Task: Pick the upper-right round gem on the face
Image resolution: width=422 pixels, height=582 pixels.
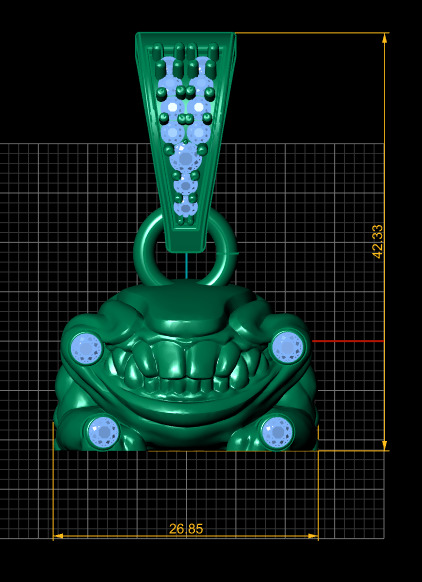Action: [x=288, y=347]
